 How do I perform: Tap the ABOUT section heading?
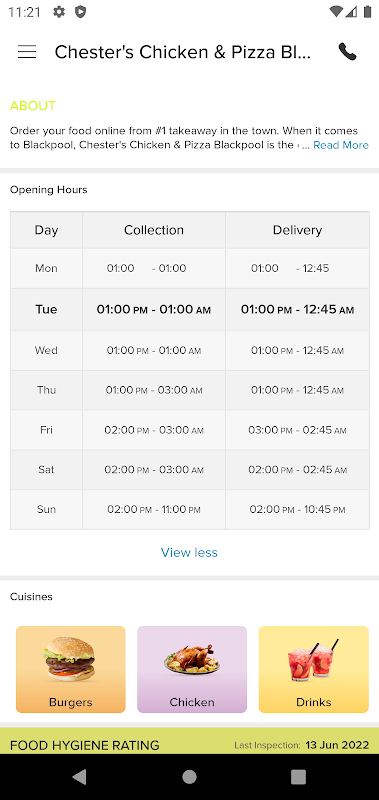pos(33,106)
